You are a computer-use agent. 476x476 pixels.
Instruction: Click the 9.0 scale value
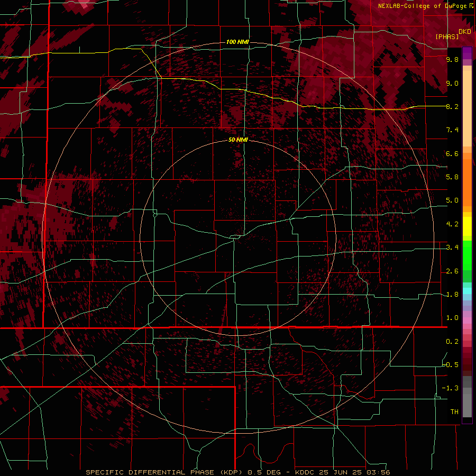pyautogui.click(x=452, y=83)
